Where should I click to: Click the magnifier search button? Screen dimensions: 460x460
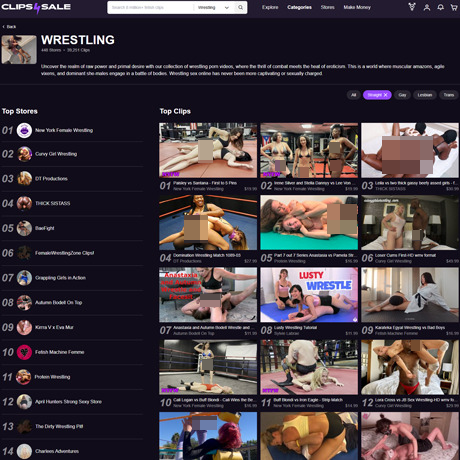point(240,7)
